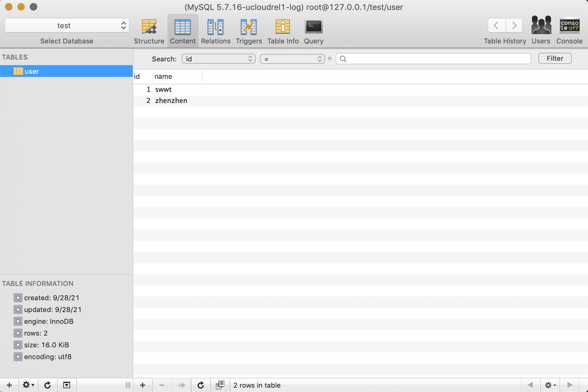Add a new table with sidebar plus
This screenshot has width=588, height=392.
[9, 385]
